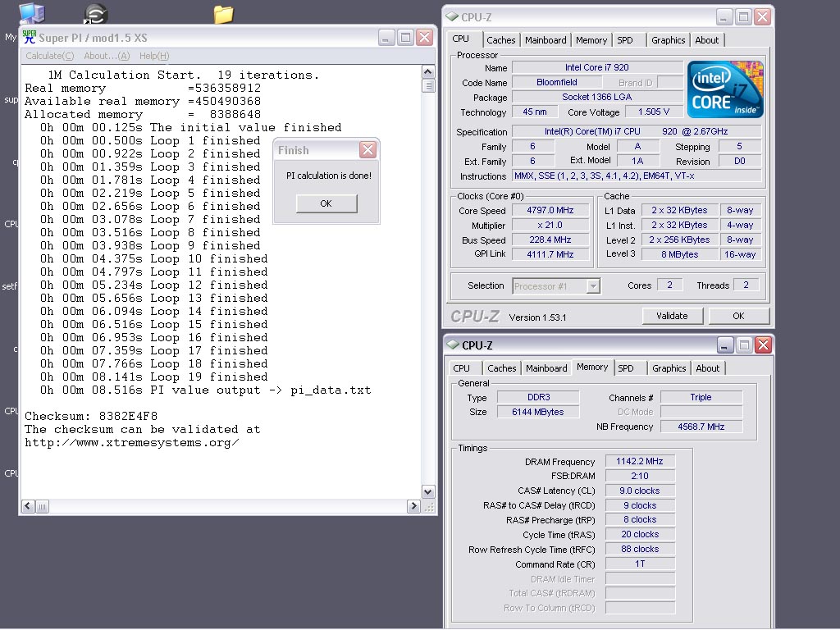The height and width of the screenshot is (630, 840).
Task: Click the Instructions field listing MMX, SSE
Action: point(637,176)
